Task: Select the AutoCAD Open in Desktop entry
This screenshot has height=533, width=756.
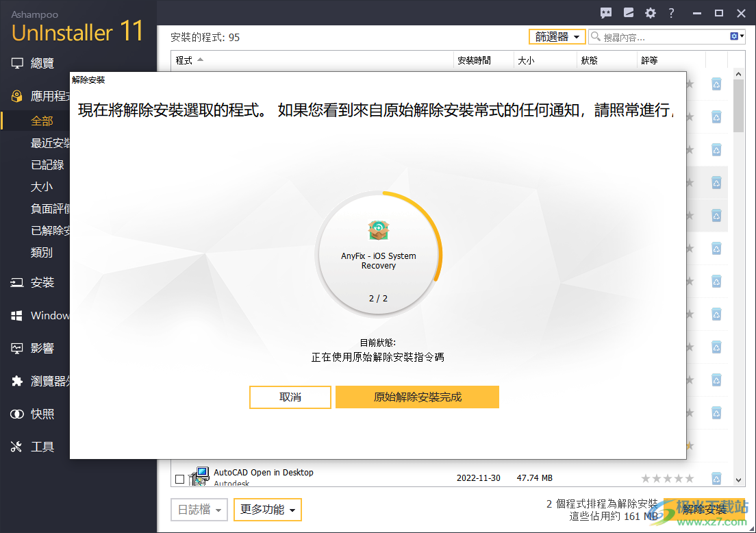Action: click(263, 473)
